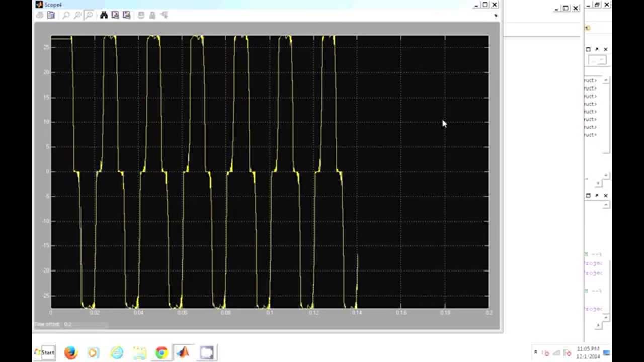Save current axes settings
644x362 pixels.
pyautogui.click(x=115, y=16)
